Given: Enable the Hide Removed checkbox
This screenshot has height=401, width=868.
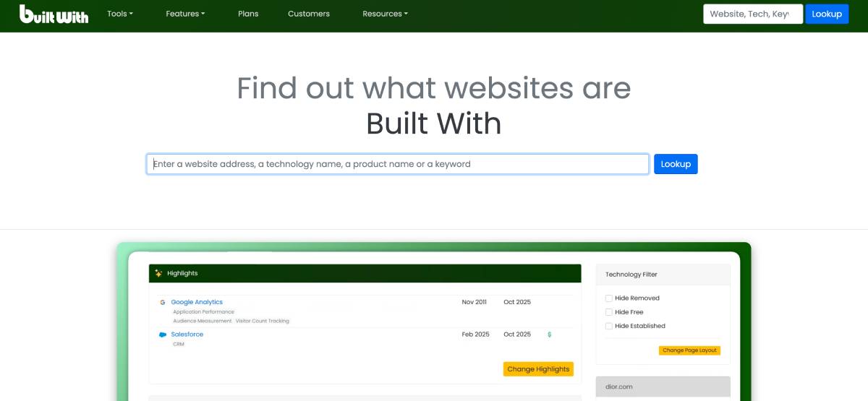Looking at the screenshot, I should pyautogui.click(x=609, y=298).
